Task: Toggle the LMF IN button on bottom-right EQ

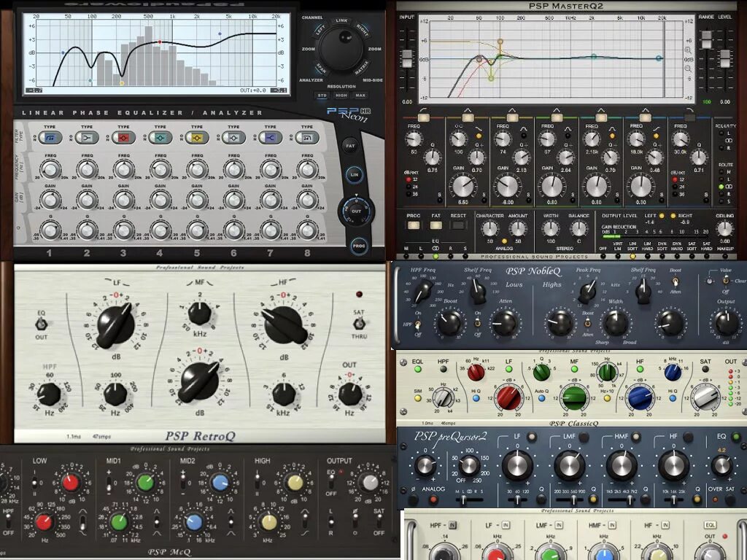Action: [558, 525]
